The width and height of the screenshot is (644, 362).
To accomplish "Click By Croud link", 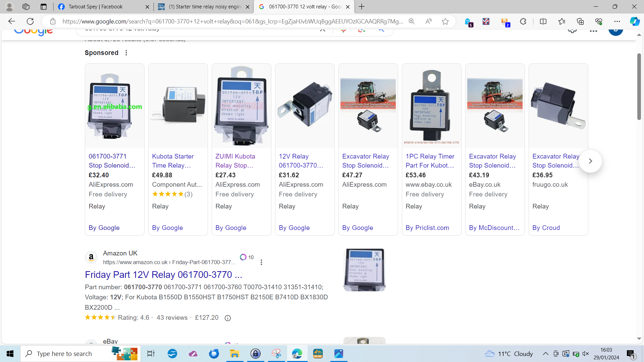I will click(x=546, y=228).
